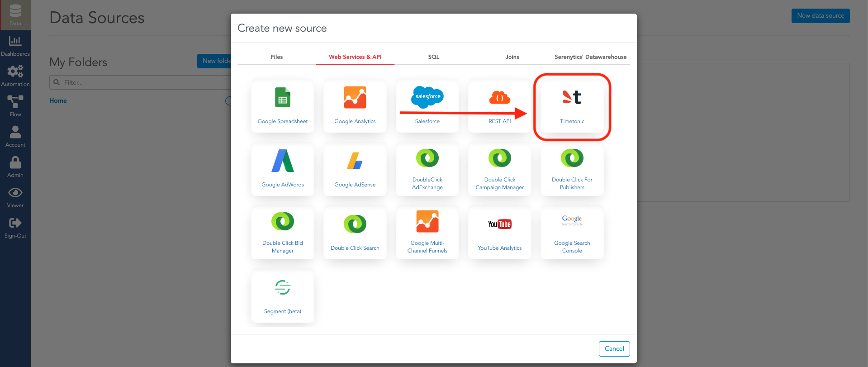The image size is (868, 367).
Task: Switch to the Joins tab
Action: click(512, 57)
